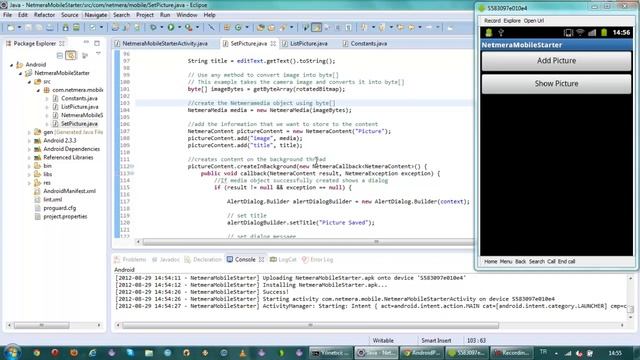Switch to the LogCat tab

283,260
